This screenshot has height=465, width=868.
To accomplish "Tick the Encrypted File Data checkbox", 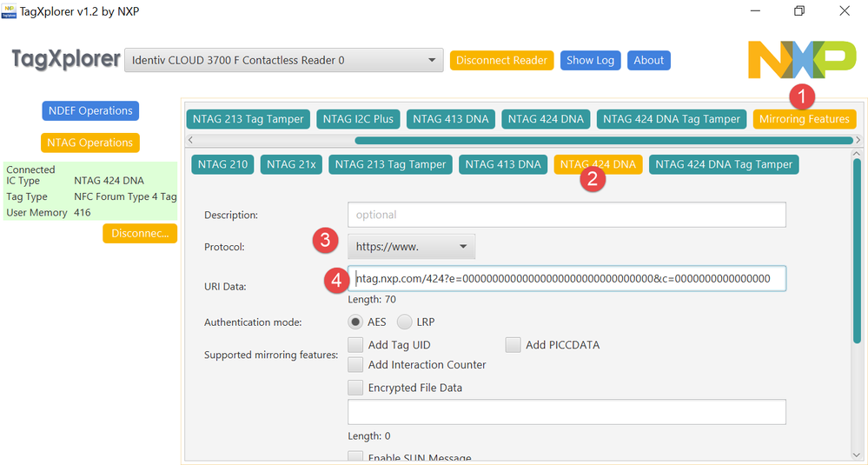I will (355, 388).
